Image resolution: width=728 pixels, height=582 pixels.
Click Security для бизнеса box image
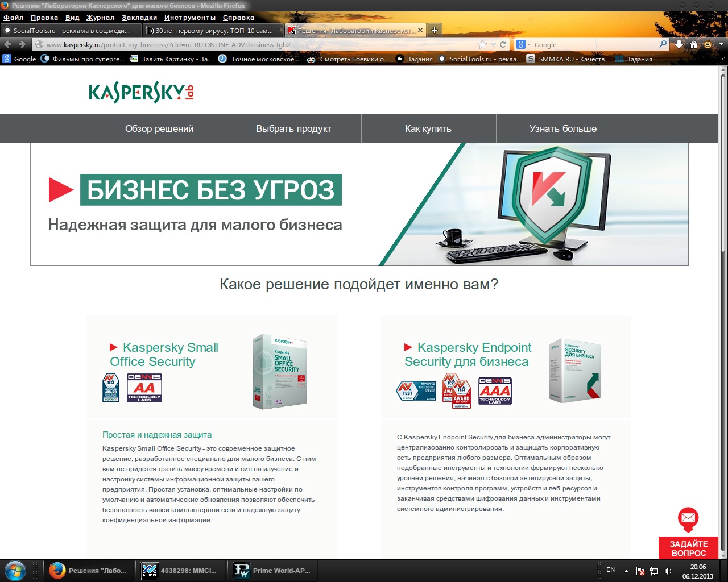(576, 371)
